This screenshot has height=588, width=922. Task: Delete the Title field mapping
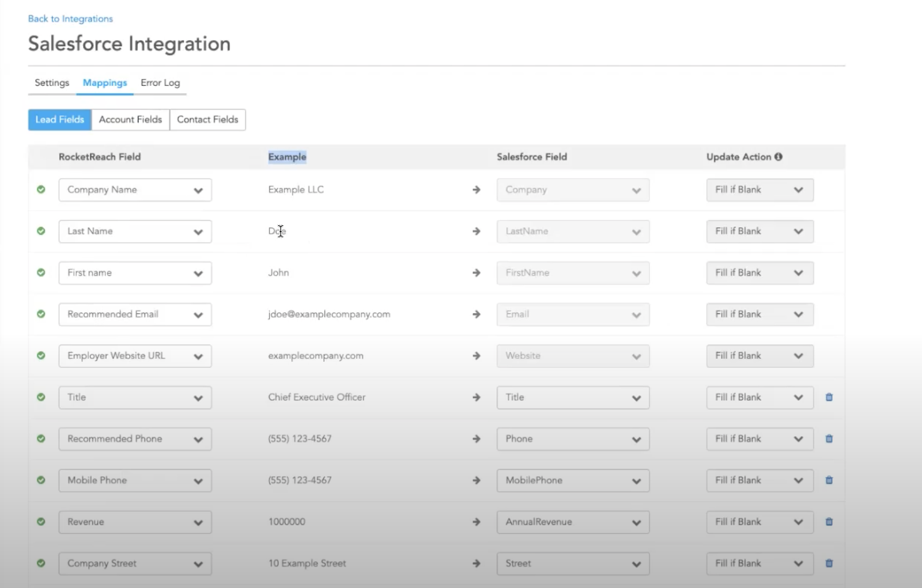point(829,397)
